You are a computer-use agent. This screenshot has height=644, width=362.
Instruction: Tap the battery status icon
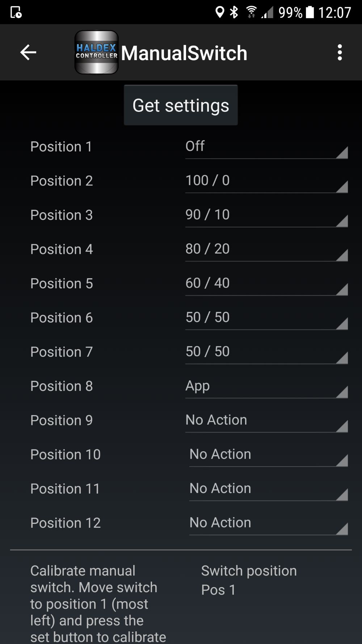[310, 12]
